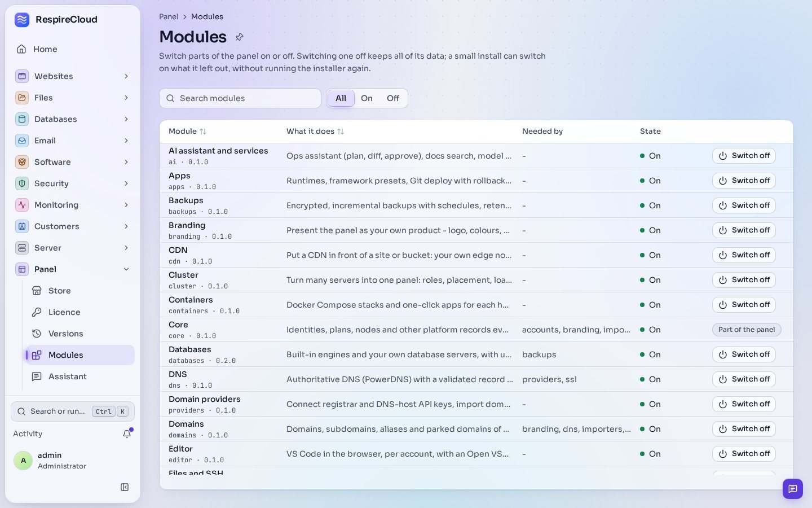Image resolution: width=812 pixels, height=508 pixels.
Task: Expand the Software menu chevron
Action: (x=126, y=162)
